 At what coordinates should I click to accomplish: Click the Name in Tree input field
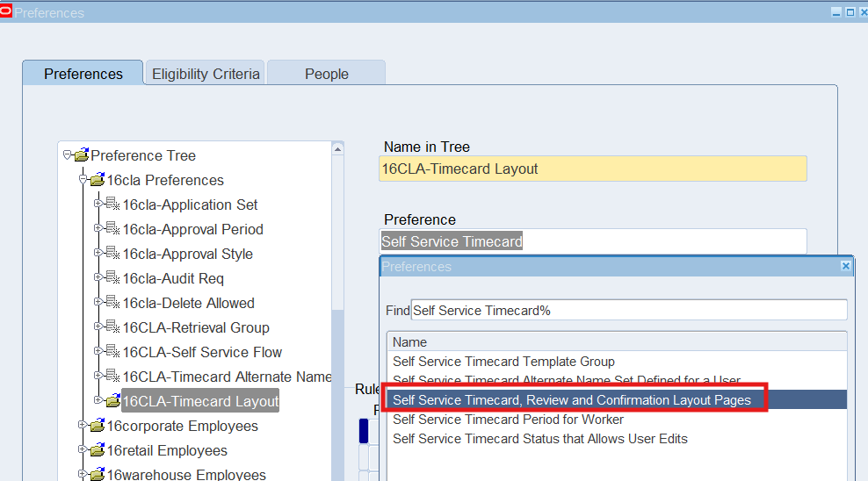pos(592,169)
